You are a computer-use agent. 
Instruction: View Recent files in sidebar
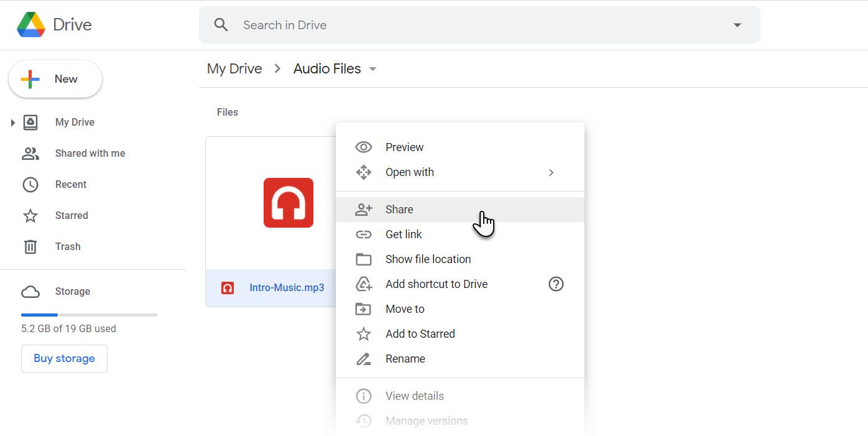(70, 184)
